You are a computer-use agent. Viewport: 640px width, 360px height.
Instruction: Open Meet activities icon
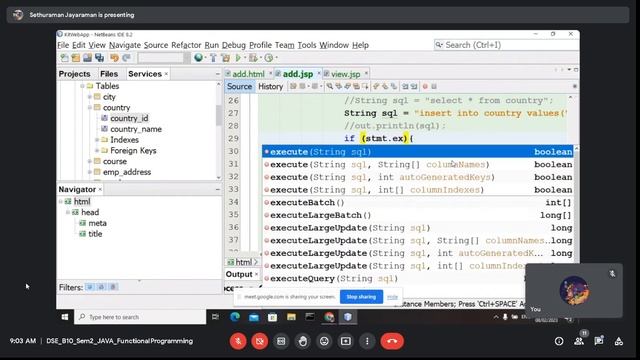(619, 341)
